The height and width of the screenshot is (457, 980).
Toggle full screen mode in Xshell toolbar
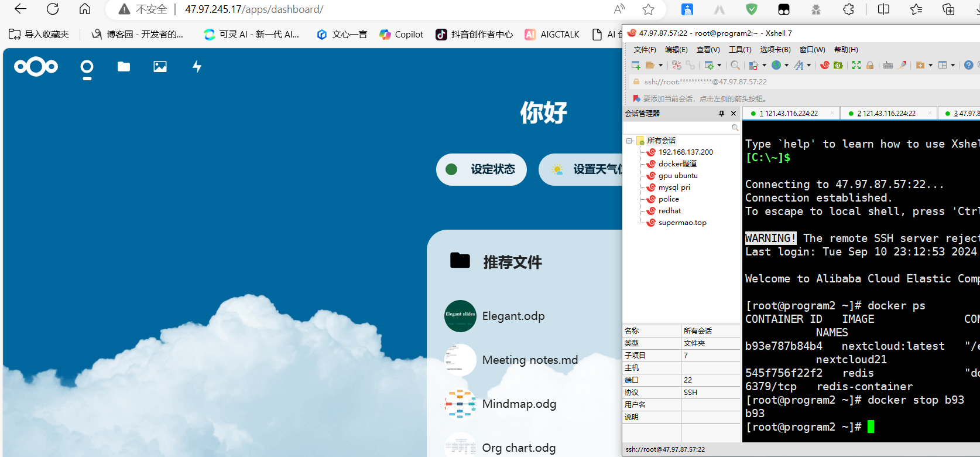coord(856,65)
